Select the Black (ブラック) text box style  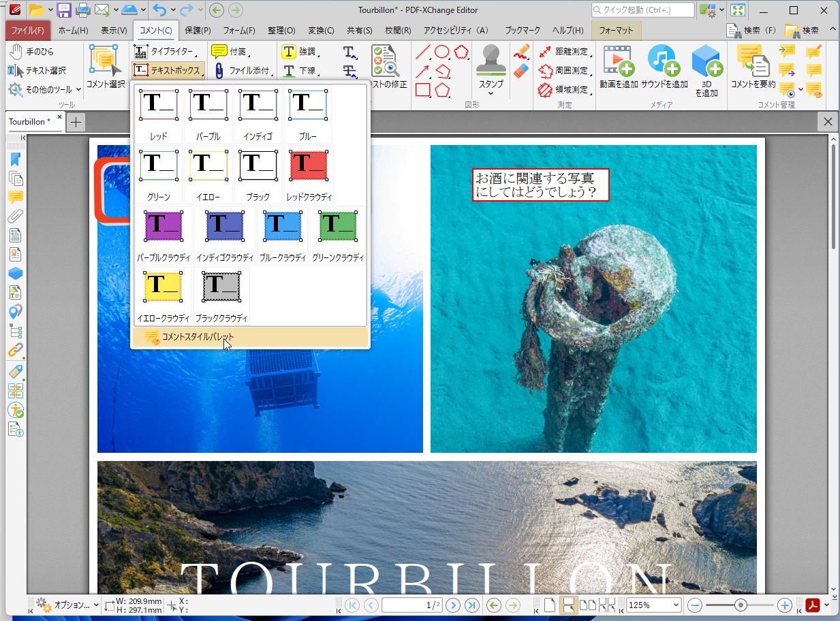(258, 174)
